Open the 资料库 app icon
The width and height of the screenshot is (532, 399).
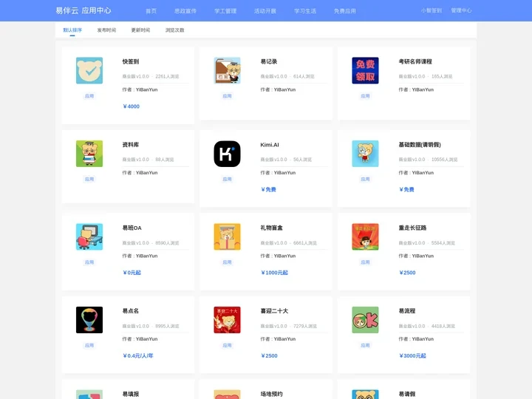(x=89, y=154)
